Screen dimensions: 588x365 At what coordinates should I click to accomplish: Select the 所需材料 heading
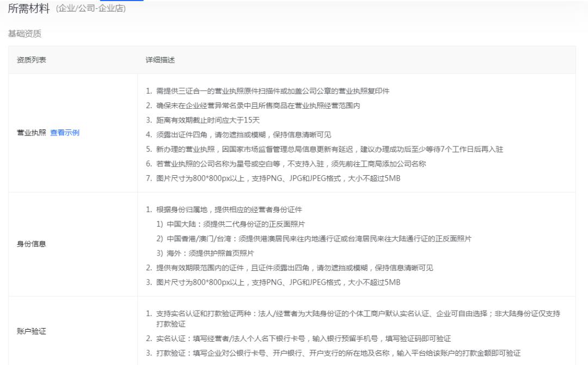point(29,8)
